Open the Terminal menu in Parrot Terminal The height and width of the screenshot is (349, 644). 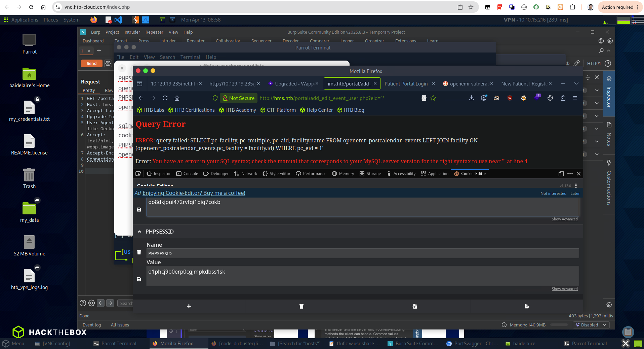point(190,57)
